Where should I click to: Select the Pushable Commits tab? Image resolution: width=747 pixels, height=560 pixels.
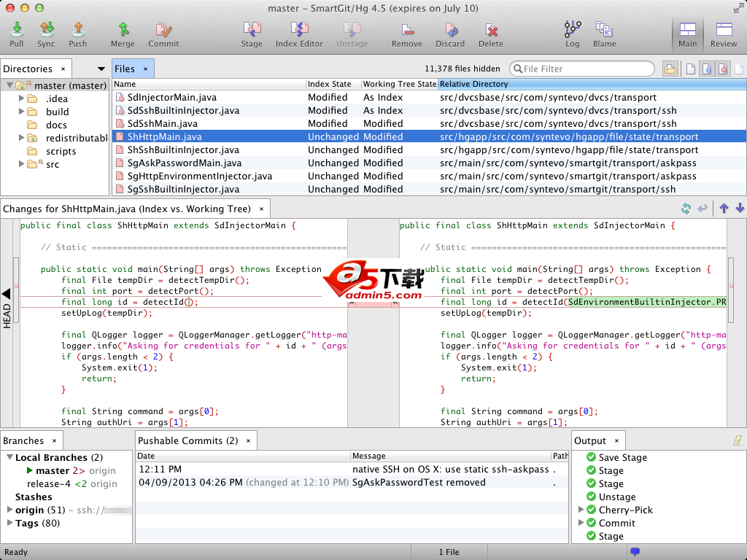tap(188, 440)
